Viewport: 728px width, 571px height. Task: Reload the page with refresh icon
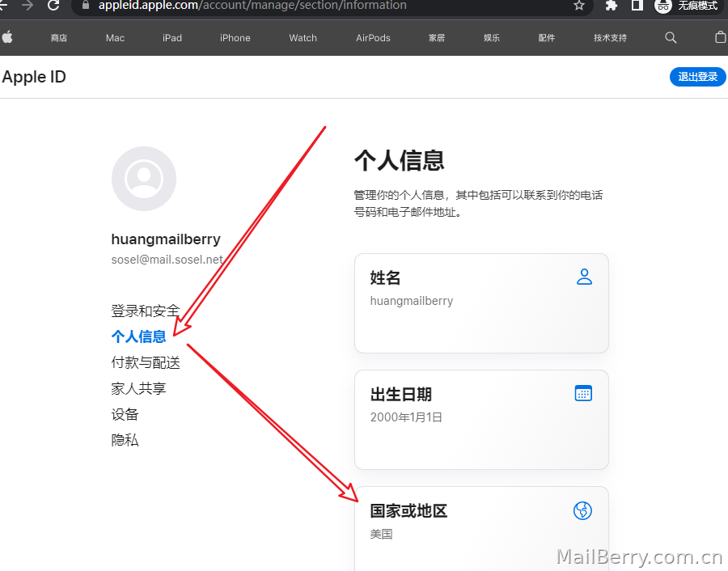click(x=53, y=6)
